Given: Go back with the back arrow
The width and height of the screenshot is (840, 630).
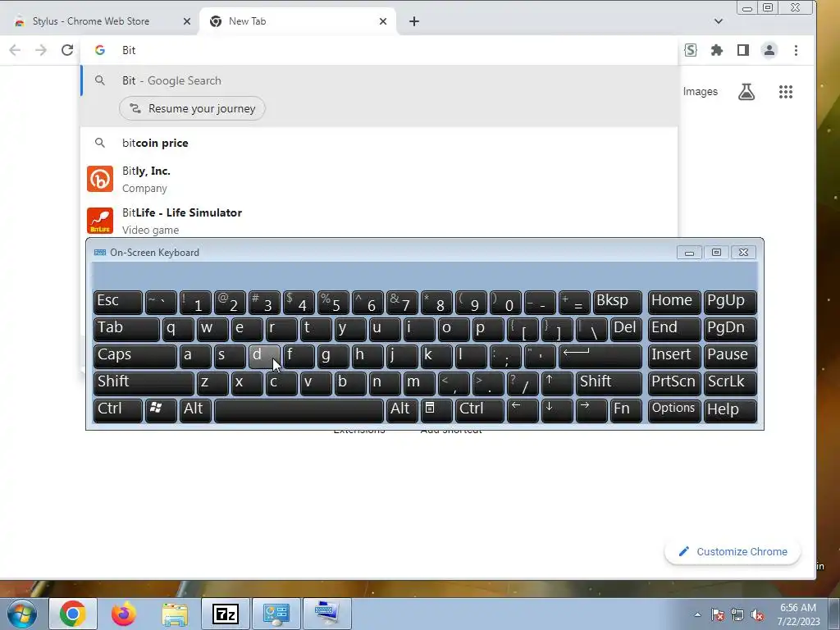Looking at the screenshot, I should tap(15, 50).
